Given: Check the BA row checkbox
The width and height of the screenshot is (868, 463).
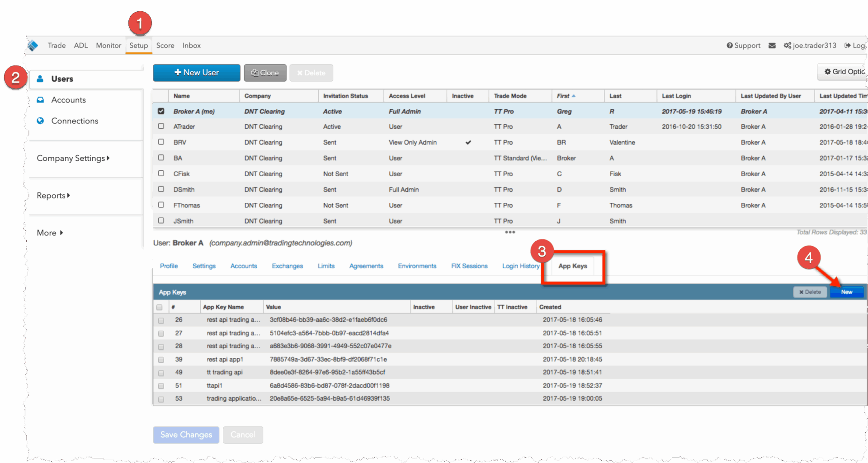Looking at the screenshot, I should (161, 158).
